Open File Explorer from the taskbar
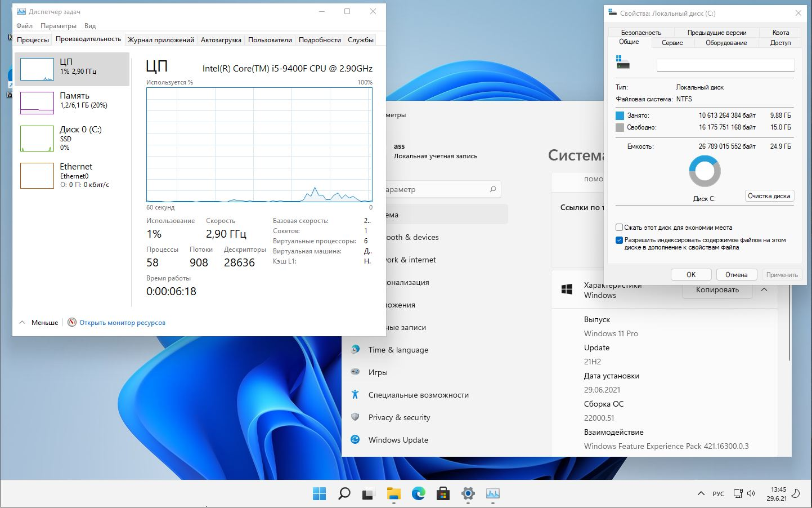Viewport: 812px width, 508px height. 393,493
